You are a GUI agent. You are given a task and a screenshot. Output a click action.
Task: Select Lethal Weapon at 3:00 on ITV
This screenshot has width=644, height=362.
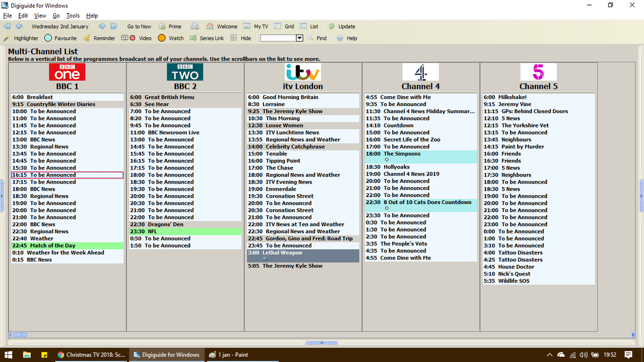pos(303,256)
